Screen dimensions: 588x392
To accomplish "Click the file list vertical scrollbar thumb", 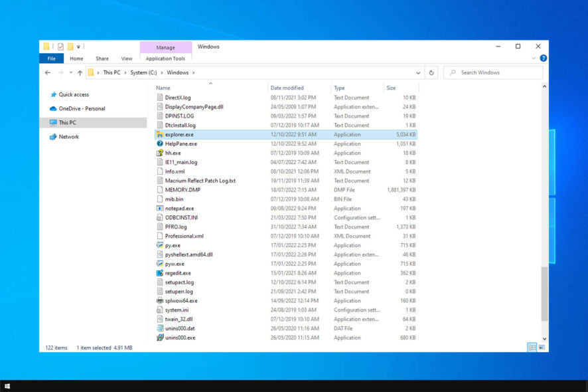I will tap(544, 294).
